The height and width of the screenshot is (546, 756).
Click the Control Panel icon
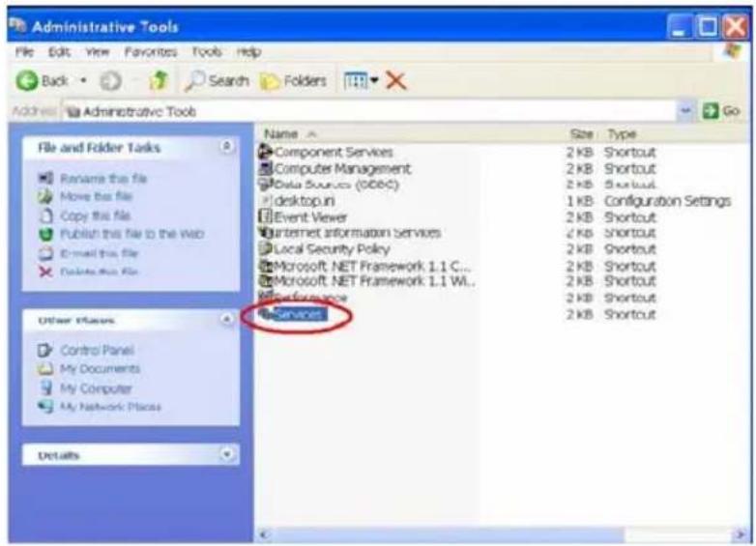coord(44,350)
